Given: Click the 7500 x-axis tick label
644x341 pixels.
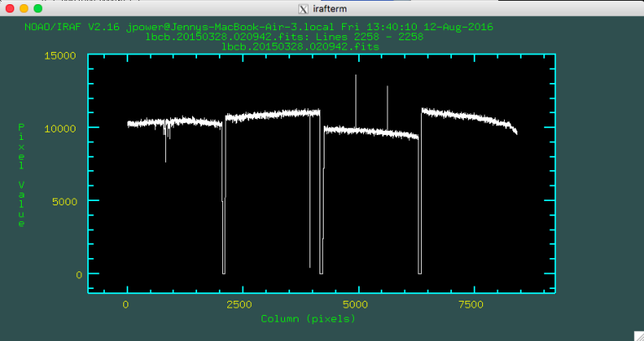Looking at the screenshot, I should 470,304.
